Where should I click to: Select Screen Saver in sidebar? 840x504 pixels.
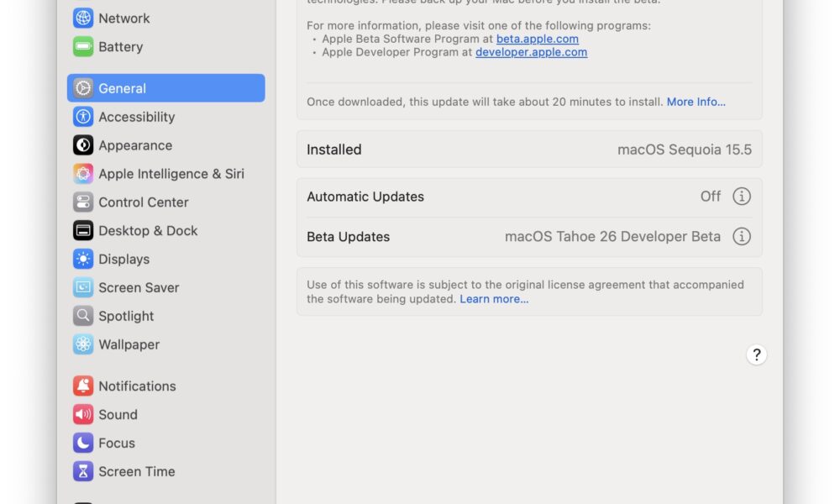166,287
